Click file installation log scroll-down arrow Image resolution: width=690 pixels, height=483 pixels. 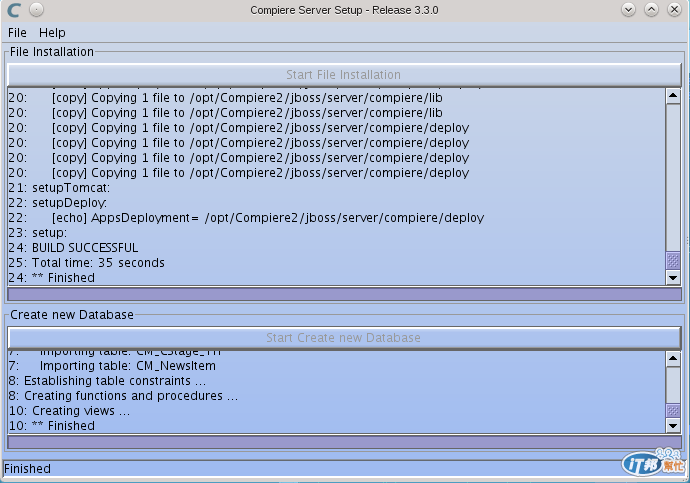(673, 278)
